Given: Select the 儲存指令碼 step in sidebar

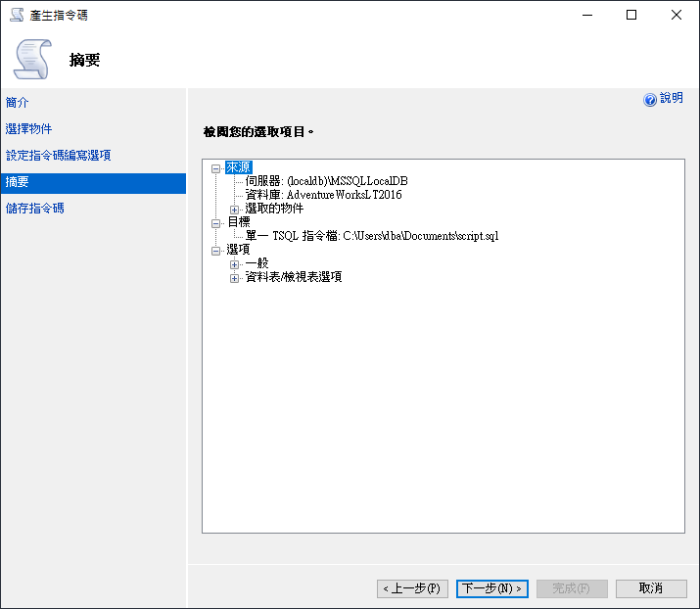Looking at the screenshot, I should click(35, 209).
